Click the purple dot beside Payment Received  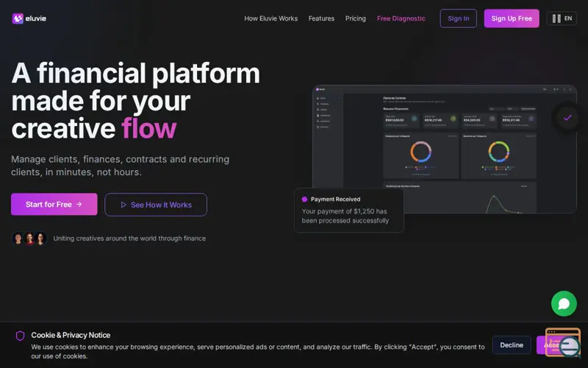[304, 199]
